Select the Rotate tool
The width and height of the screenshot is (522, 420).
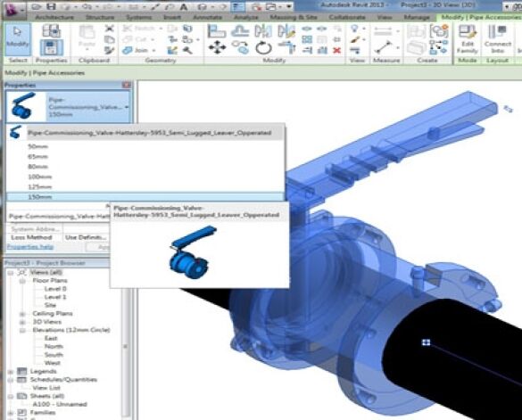point(263,47)
